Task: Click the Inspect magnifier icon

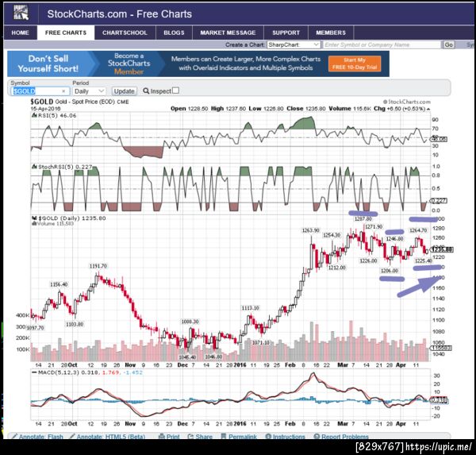Action: pyautogui.click(x=146, y=91)
